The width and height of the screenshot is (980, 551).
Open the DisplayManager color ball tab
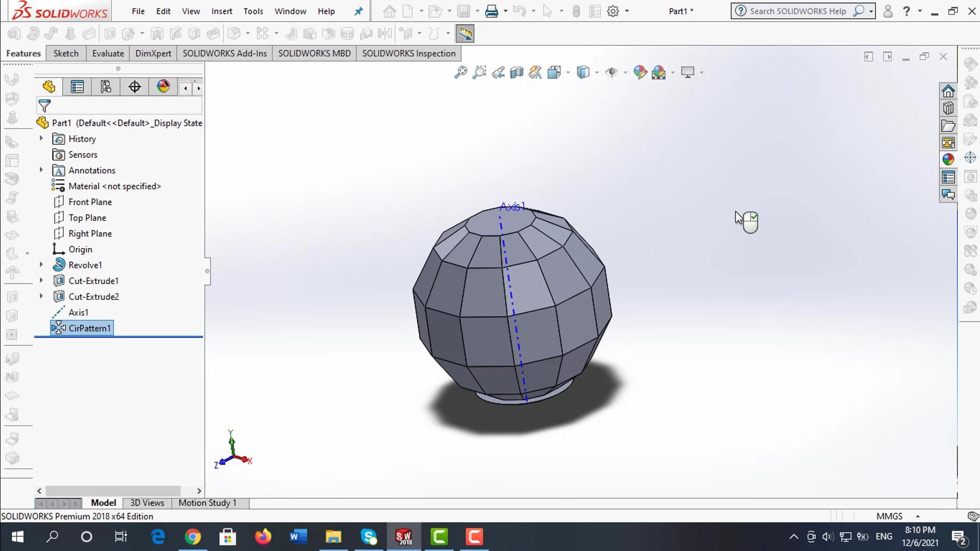(x=163, y=86)
